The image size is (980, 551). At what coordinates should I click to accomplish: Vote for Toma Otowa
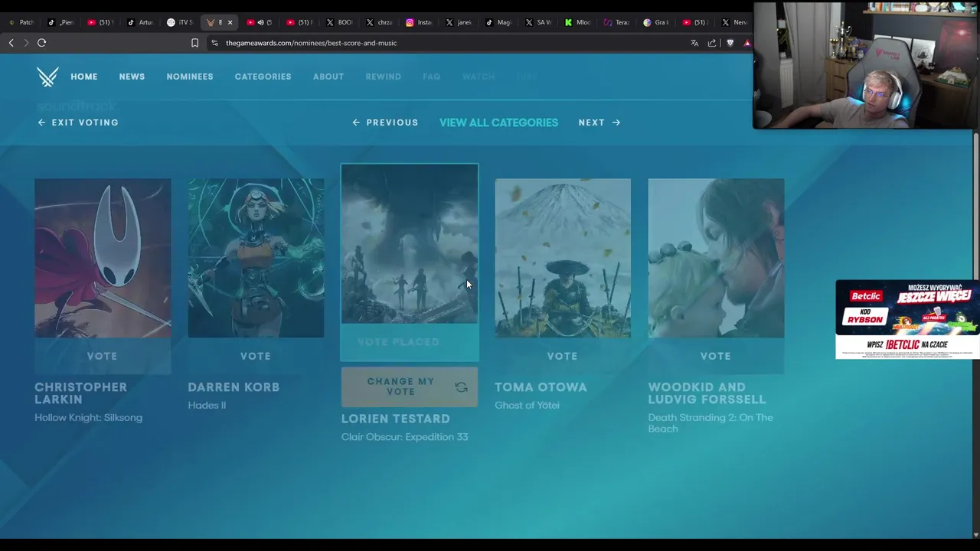563,356
